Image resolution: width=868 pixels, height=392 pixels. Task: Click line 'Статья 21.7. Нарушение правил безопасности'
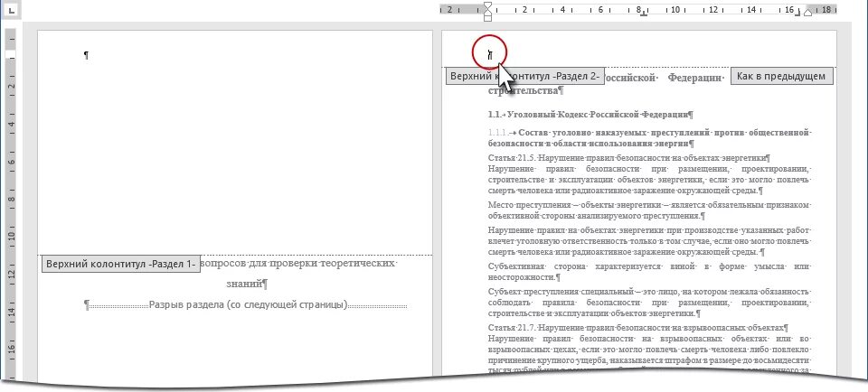(x=638, y=328)
